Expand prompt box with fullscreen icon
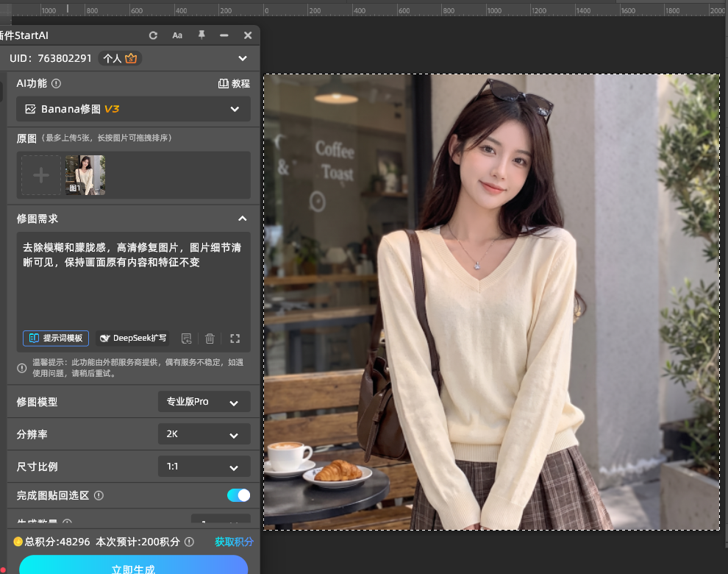 click(x=235, y=339)
